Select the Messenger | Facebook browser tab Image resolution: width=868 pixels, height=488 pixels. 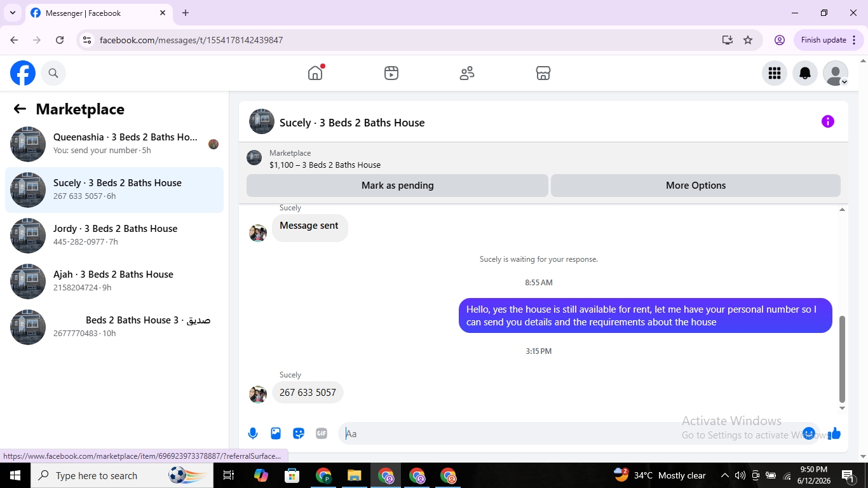tap(98, 13)
